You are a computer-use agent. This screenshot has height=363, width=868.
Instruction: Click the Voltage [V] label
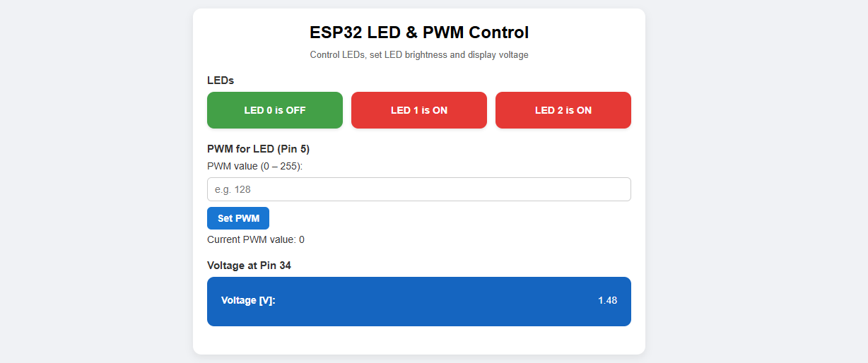coord(248,300)
